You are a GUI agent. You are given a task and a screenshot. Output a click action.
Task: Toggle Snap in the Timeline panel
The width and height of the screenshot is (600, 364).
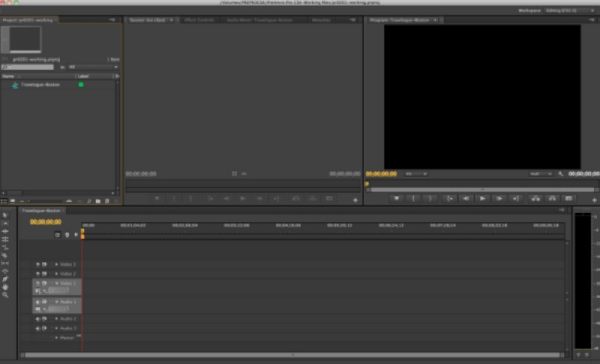coord(58,235)
